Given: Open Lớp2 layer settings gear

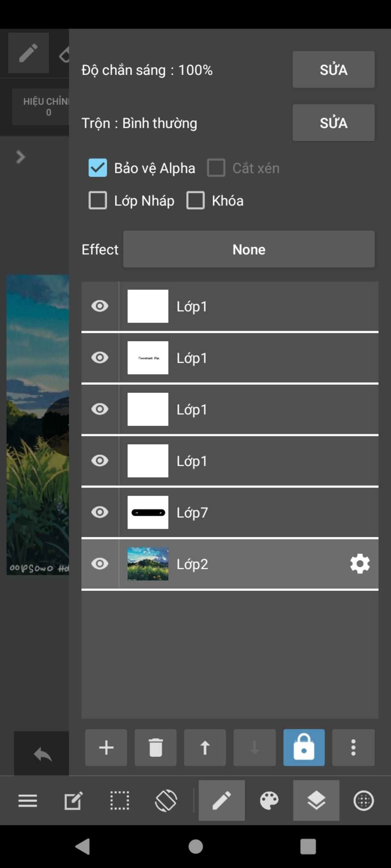Looking at the screenshot, I should (360, 564).
